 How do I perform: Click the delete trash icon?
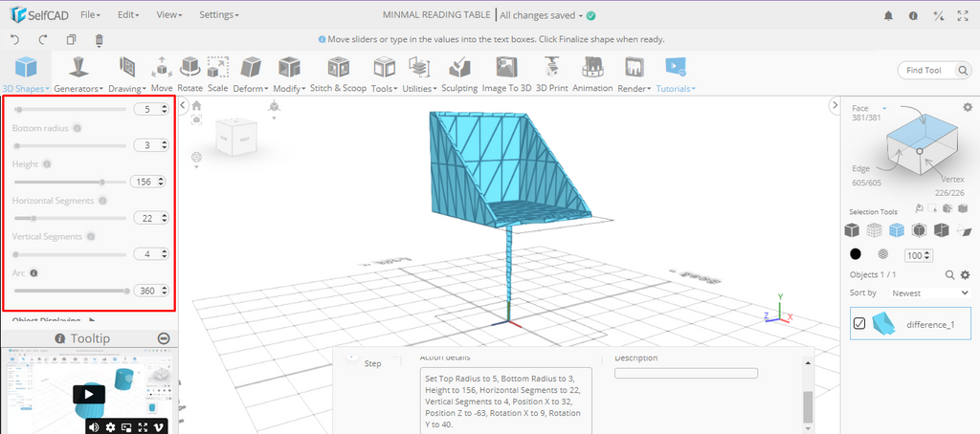pyautogui.click(x=100, y=40)
